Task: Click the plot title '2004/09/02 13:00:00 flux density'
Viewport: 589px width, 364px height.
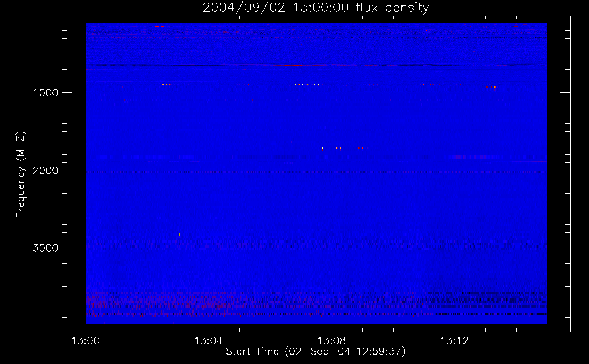Action: click(316, 7)
